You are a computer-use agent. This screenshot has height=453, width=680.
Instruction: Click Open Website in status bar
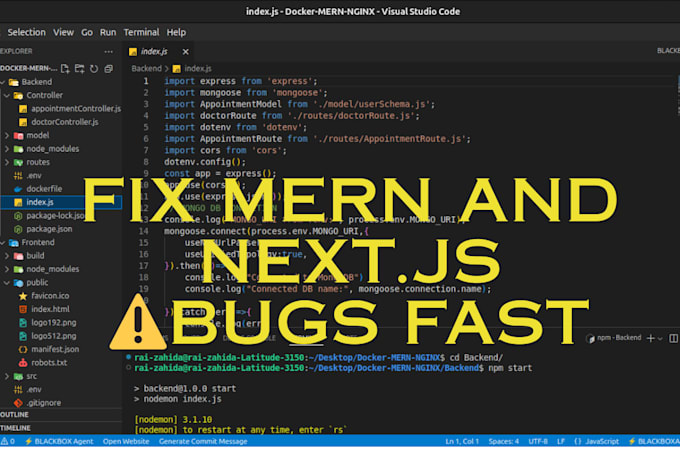click(126, 442)
